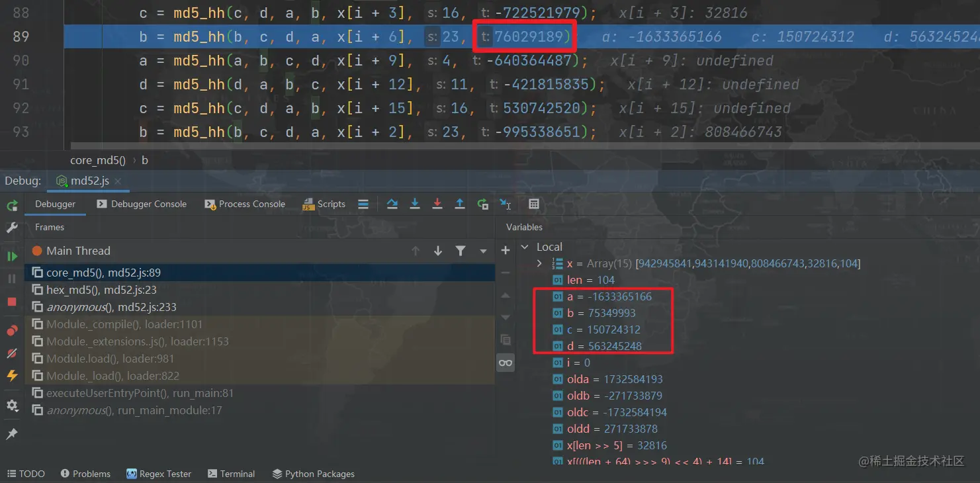This screenshot has height=483, width=980.
Task: Pin the debug tab
Action: pos(12,434)
